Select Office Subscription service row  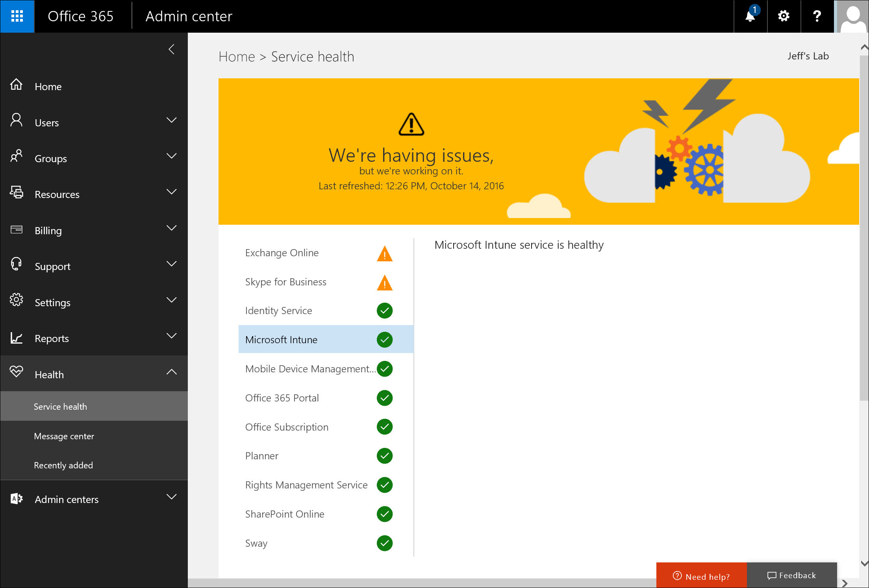click(326, 427)
